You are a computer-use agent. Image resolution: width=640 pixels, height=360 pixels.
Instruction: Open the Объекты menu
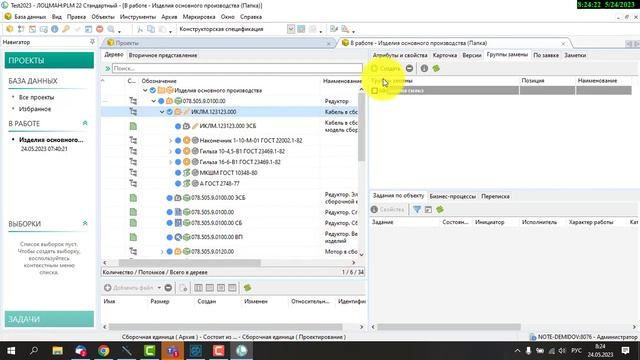pyautogui.click(x=103, y=17)
